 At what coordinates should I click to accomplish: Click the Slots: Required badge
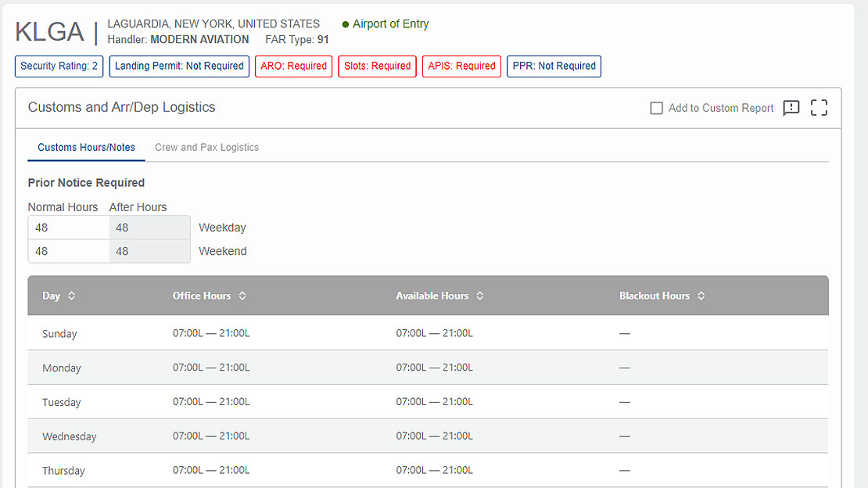(377, 66)
